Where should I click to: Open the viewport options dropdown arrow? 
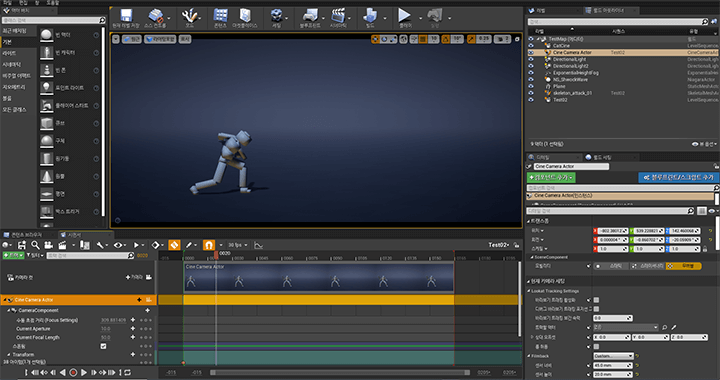point(116,39)
